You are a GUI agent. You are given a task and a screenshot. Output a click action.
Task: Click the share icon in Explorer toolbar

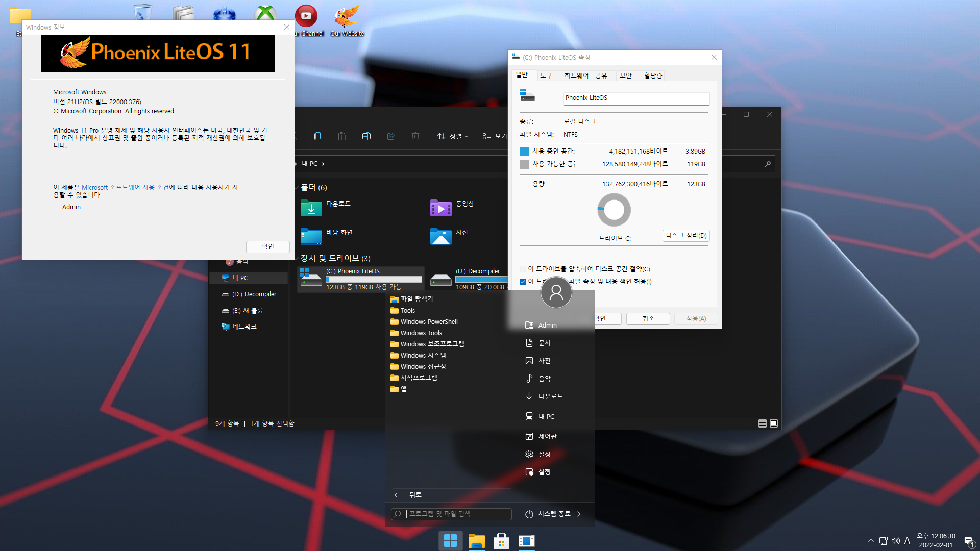pyautogui.click(x=391, y=136)
